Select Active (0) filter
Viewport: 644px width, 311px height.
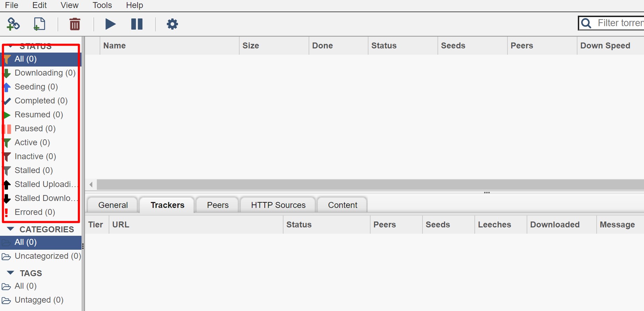41,143
